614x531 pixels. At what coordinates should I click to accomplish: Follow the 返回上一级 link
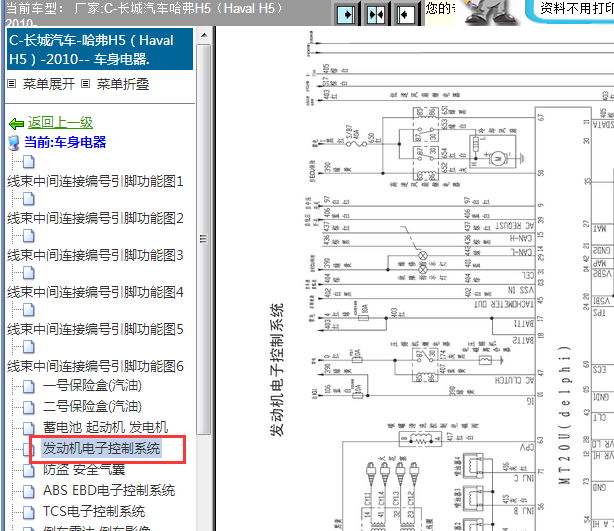pyautogui.click(x=60, y=123)
